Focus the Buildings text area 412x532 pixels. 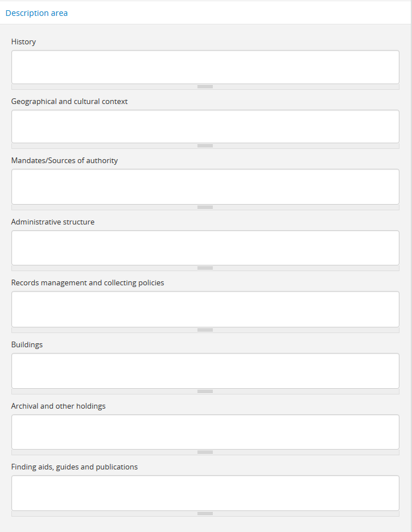click(205, 371)
